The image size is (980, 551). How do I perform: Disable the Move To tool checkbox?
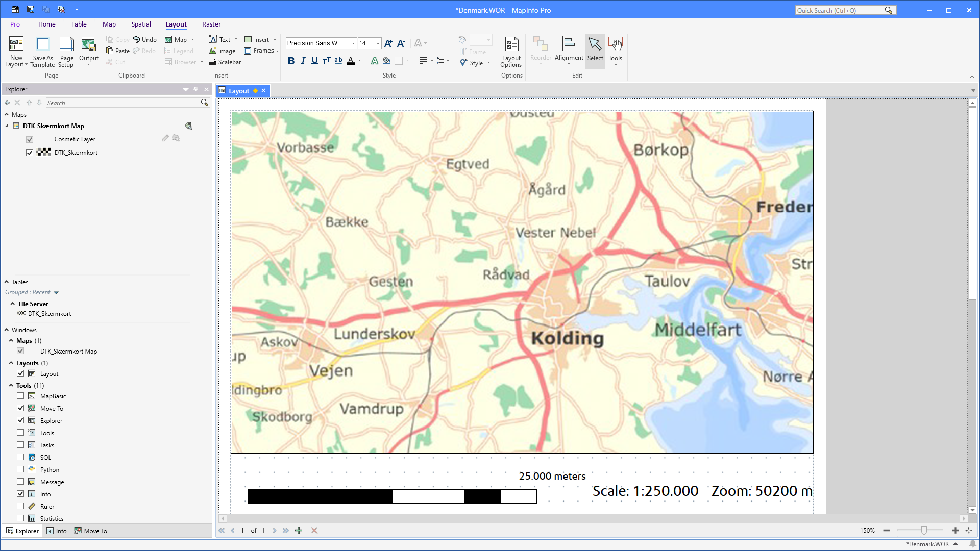click(20, 408)
